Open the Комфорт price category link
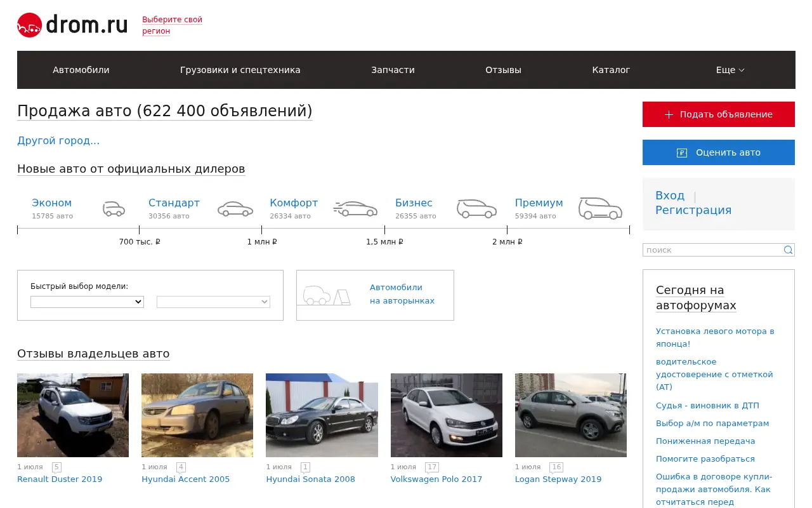 click(294, 203)
